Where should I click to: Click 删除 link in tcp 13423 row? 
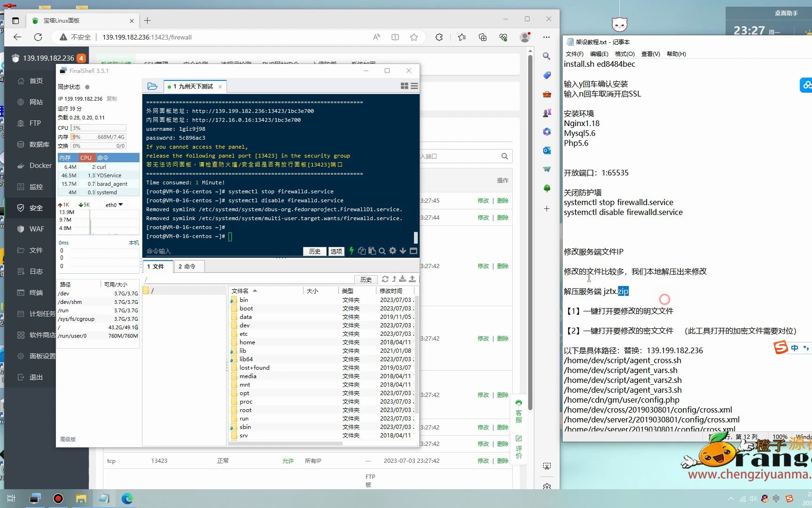pos(503,461)
